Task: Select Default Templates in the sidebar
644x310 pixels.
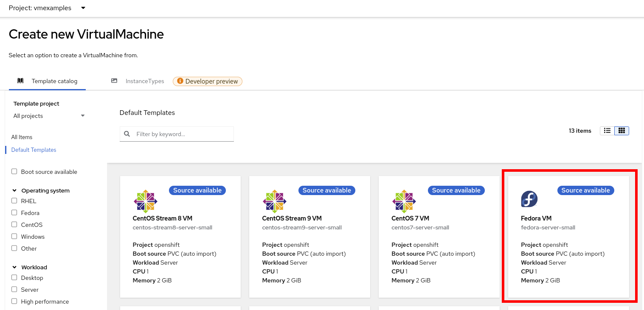Action: click(x=34, y=150)
